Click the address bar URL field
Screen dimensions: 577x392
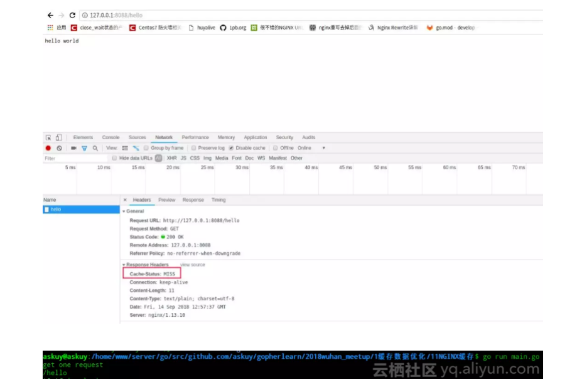click(x=311, y=15)
